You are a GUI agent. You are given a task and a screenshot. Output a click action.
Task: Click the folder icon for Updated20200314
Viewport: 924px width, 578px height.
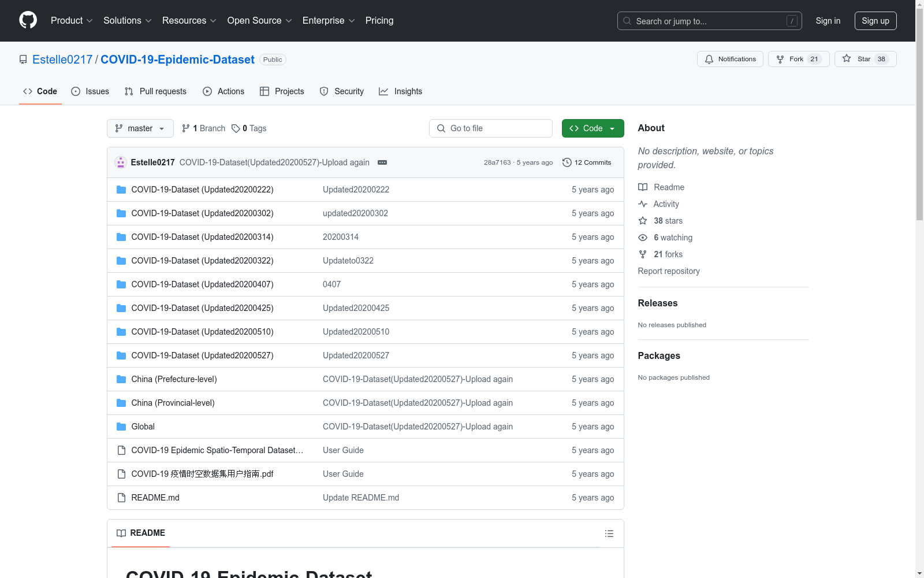coord(121,237)
